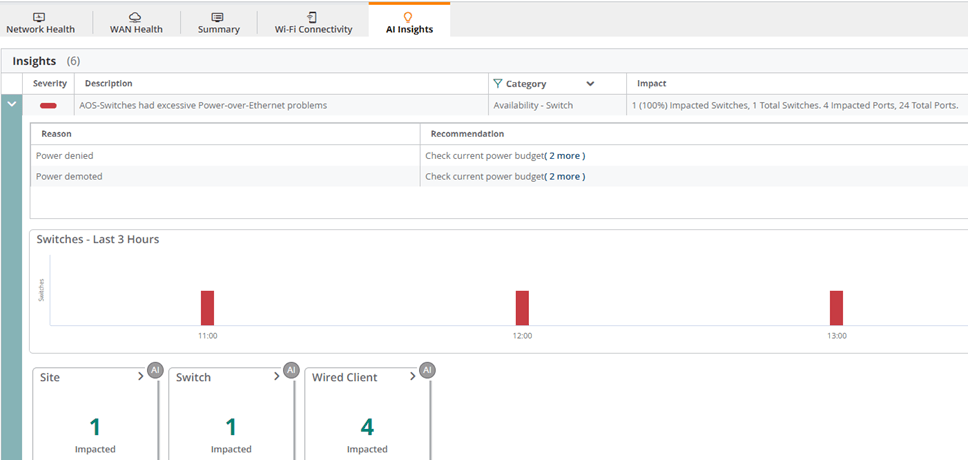968x460 pixels.
Task: Click the Wi-Fi Connectivity device icon
Action: tap(313, 17)
